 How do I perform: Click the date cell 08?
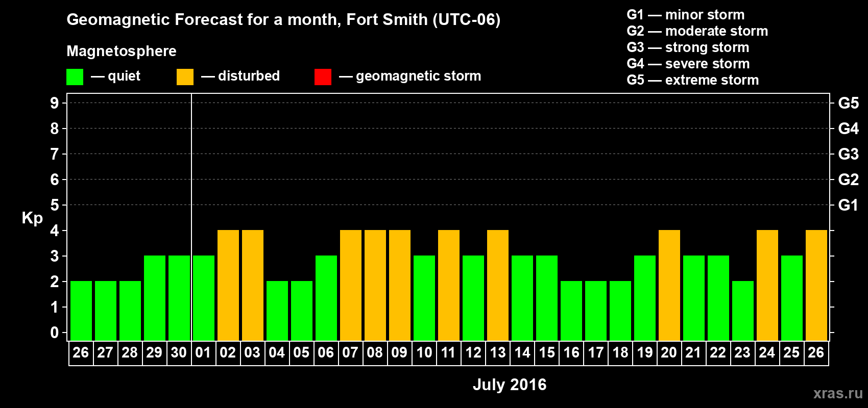375,353
